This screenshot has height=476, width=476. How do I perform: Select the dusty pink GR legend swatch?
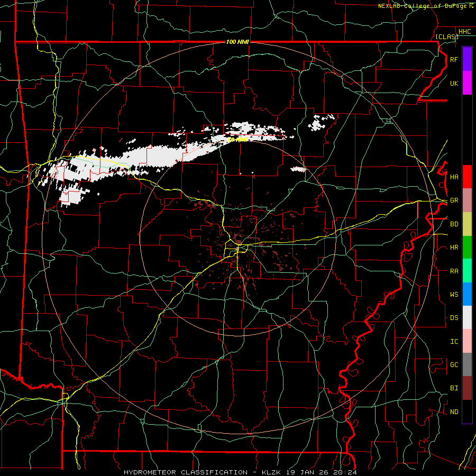click(467, 200)
